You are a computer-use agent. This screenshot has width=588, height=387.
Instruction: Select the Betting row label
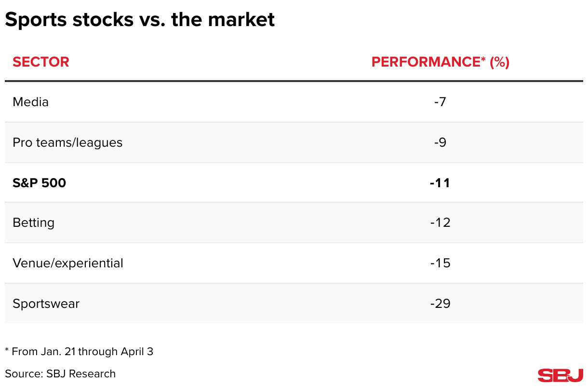(33, 223)
